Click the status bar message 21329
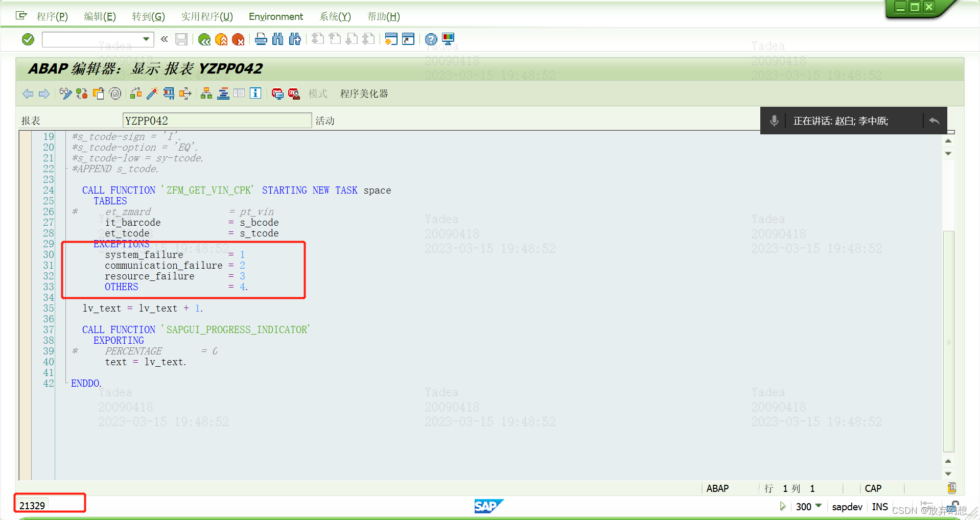 [32, 506]
